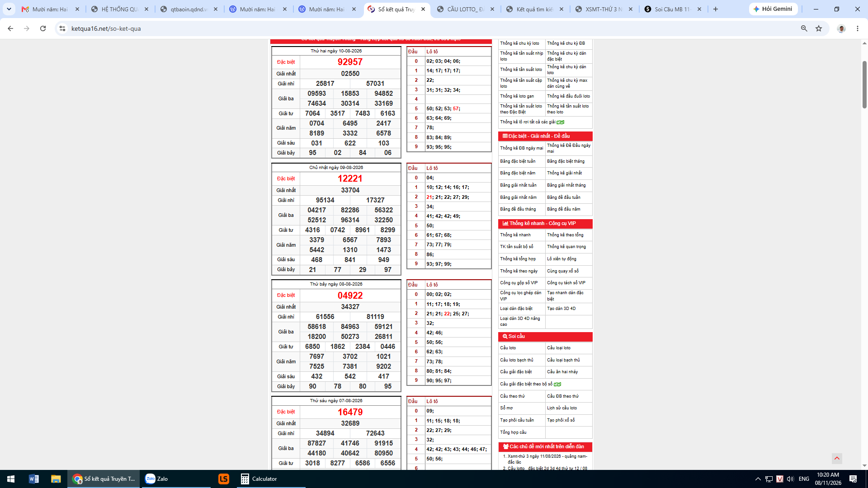Open Bảng đề đầu năm link
Screen dimensions: 868x488
(563, 209)
